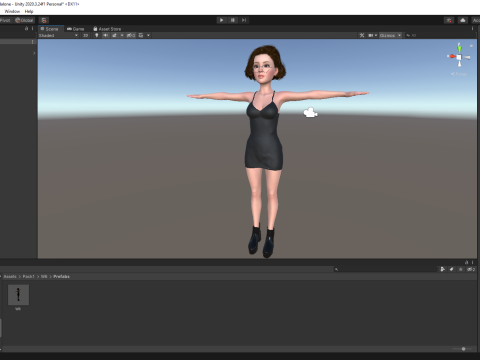Advance one frame with the Step button
The width and height of the screenshot is (480, 360).
pos(244,20)
